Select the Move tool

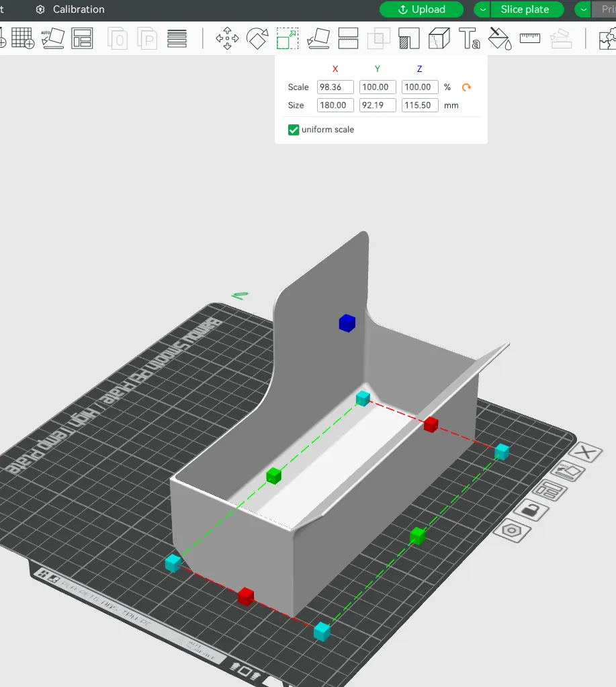coord(227,38)
